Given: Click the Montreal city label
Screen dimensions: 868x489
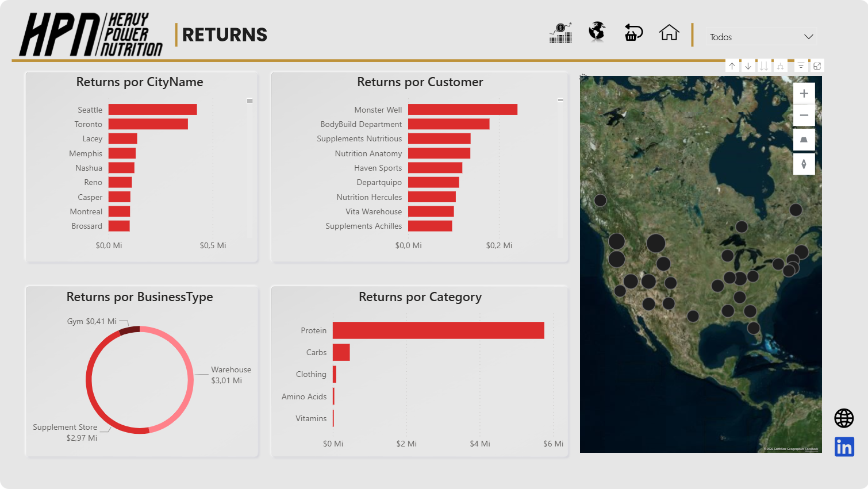Looking at the screenshot, I should click(86, 211).
